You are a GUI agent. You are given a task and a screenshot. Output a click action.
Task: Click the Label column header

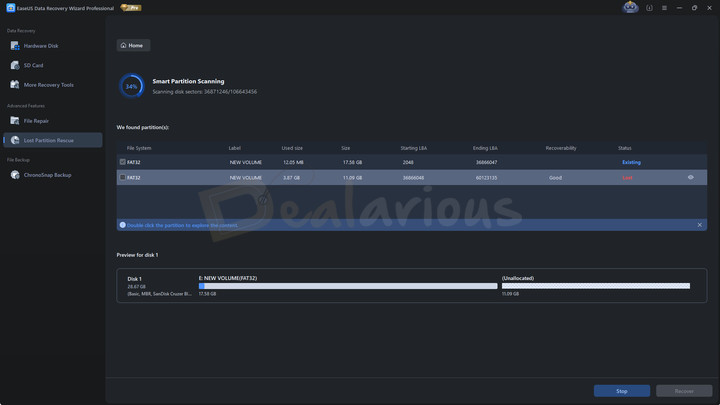235,148
